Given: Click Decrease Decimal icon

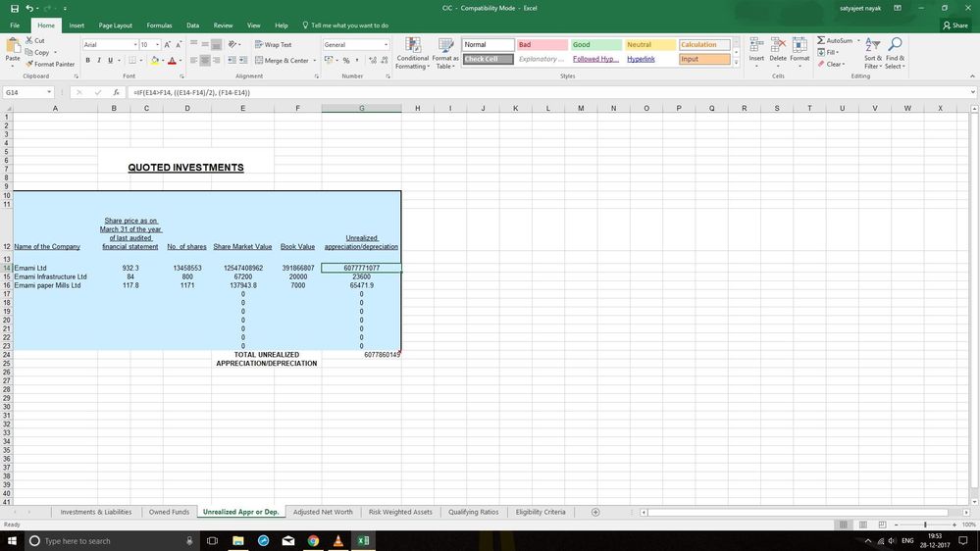Looking at the screenshot, I should tap(384, 61).
